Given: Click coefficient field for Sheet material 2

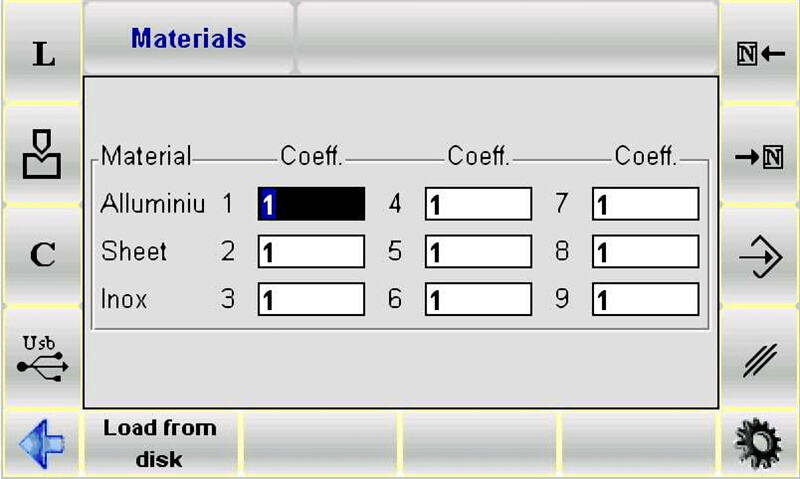Looking at the screenshot, I should (x=311, y=252).
